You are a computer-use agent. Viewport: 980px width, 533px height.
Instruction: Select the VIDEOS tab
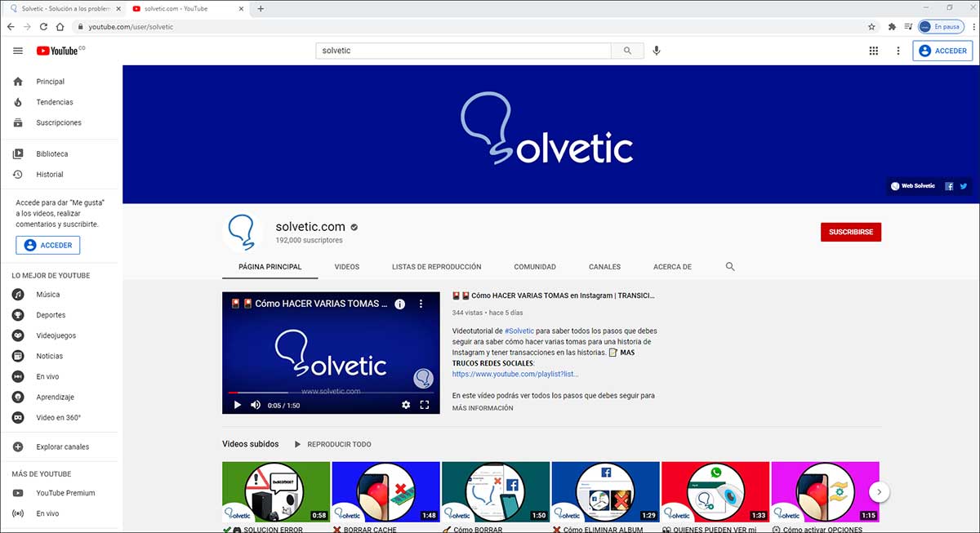pyautogui.click(x=347, y=267)
